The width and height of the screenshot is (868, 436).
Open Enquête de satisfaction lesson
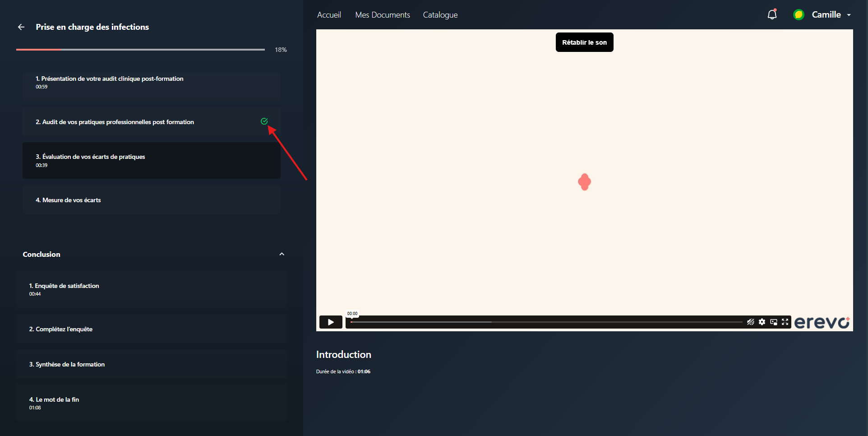(152, 289)
